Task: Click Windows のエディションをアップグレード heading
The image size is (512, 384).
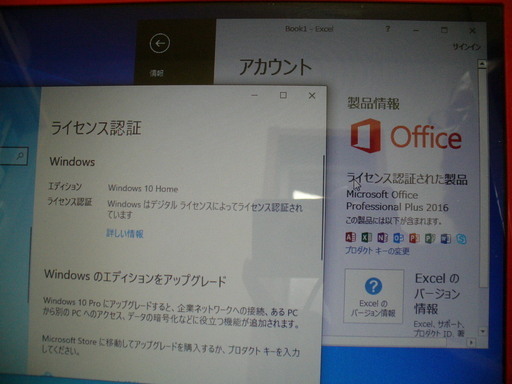Action: (135, 278)
